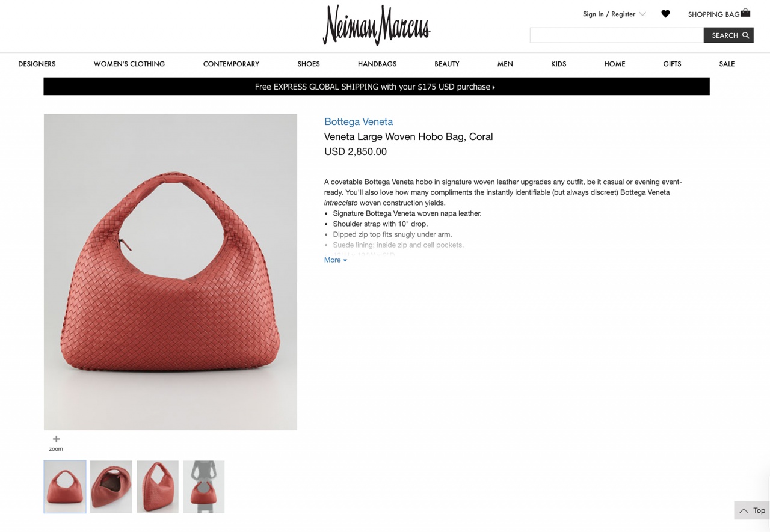Select the first front-view bag thumbnail
Screen dimensions: 770x532
(x=65, y=487)
